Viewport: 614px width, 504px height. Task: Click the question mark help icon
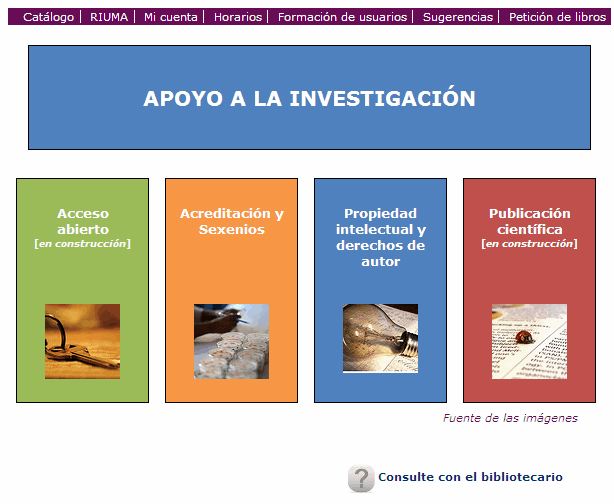(360, 479)
